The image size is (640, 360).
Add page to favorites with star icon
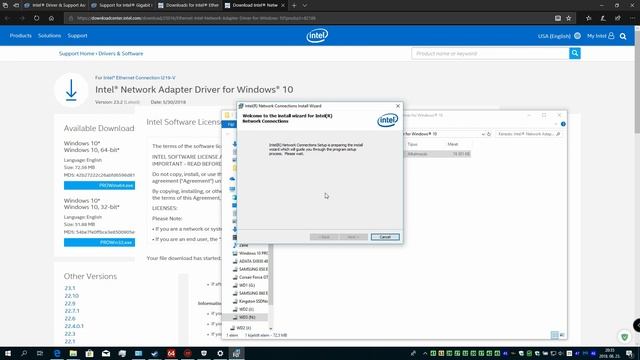[x=569, y=18]
